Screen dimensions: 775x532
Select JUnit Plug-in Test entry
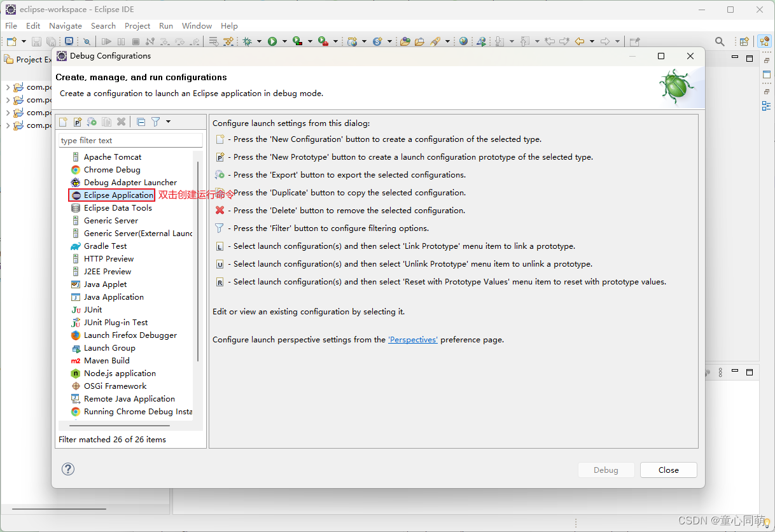click(116, 322)
